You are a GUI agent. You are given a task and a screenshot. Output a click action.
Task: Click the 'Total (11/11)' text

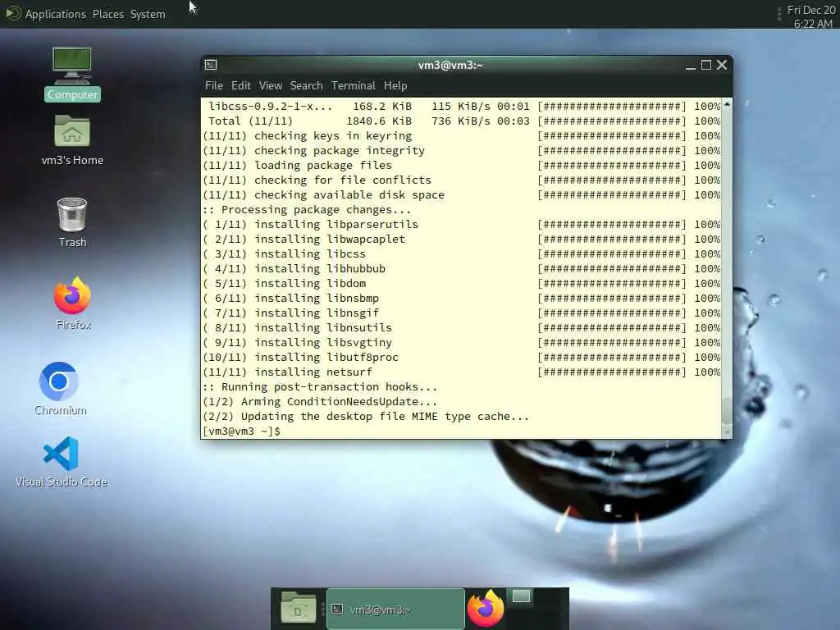coord(250,121)
